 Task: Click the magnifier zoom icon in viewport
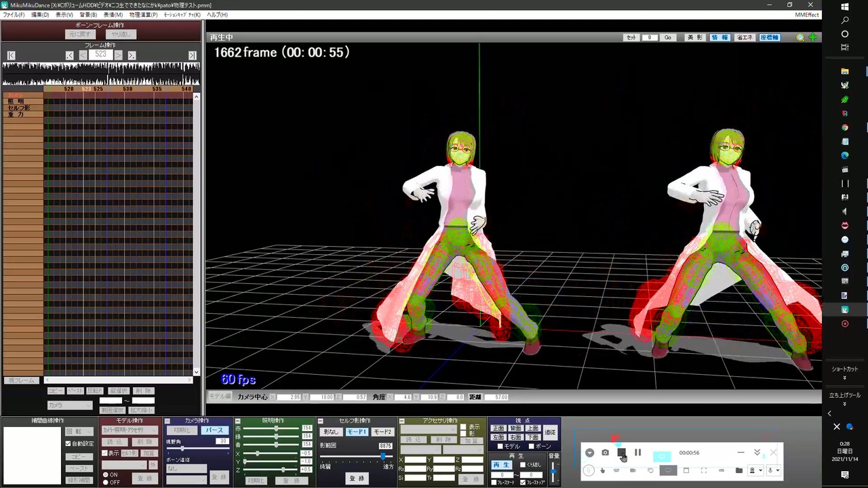click(x=800, y=38)
